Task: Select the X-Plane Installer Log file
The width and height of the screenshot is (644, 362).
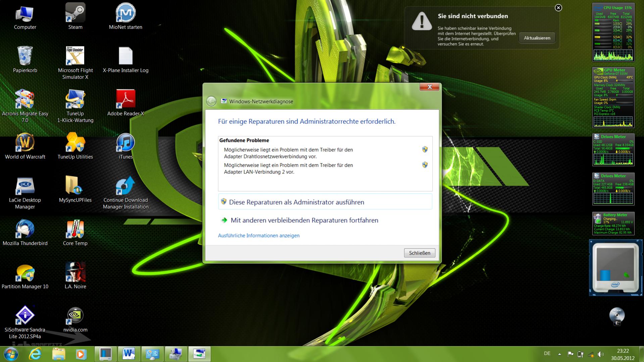Action: click(x=126, y=60)
